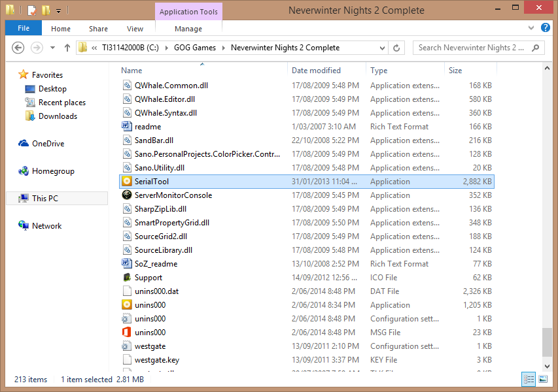The height and width of the screenshot is (392, 558).
Task: Expand the ribbon with the chevron
Action: [x=531, y=27]
